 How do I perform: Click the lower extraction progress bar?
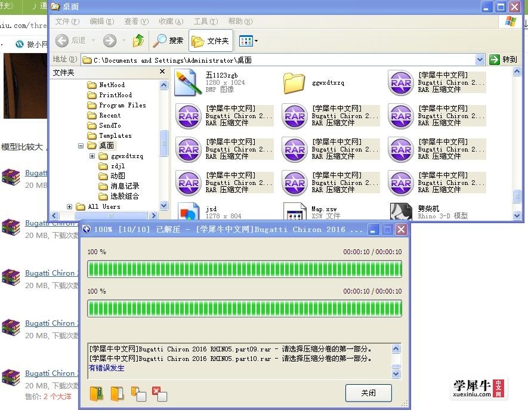tap(245, 308)
